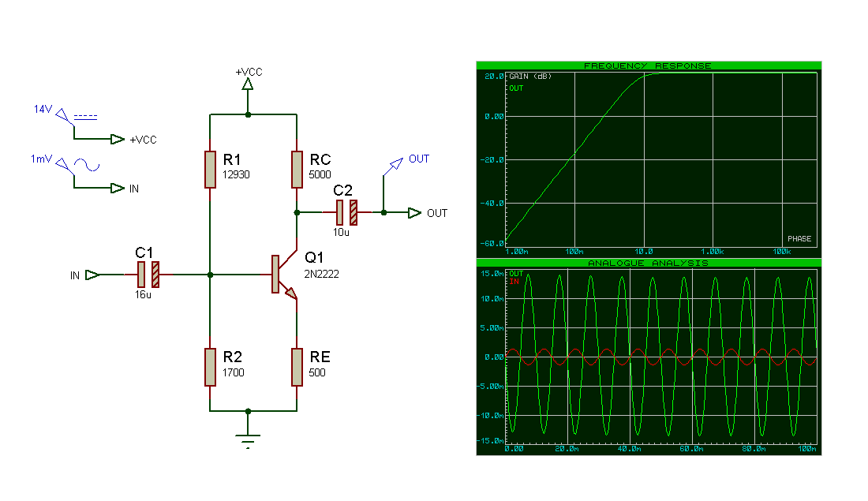868x501 pixels.
Task: Click the green OUT trace label in frequency graph
Action: point(516,88)
